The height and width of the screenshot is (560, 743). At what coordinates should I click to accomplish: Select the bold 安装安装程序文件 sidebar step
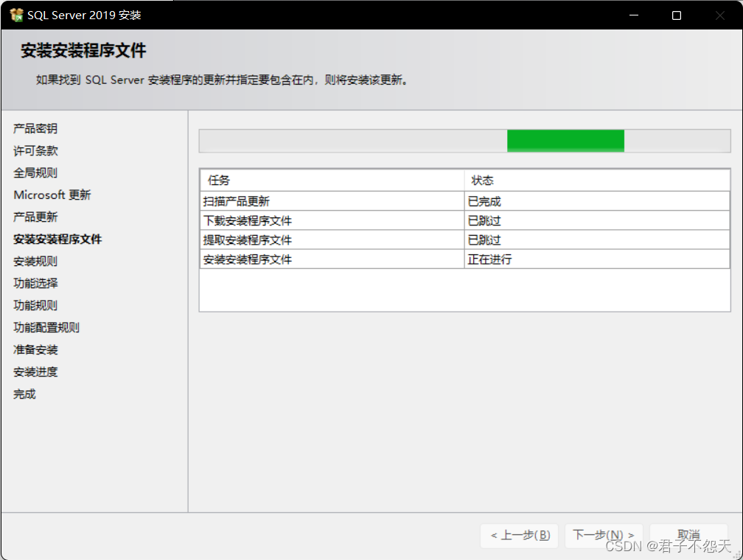coord(57,239)
